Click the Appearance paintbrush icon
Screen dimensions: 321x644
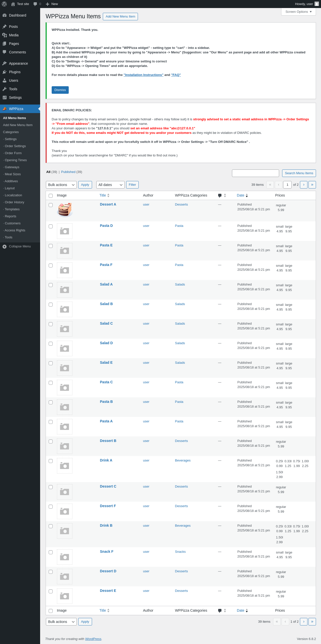pos(5,63)
